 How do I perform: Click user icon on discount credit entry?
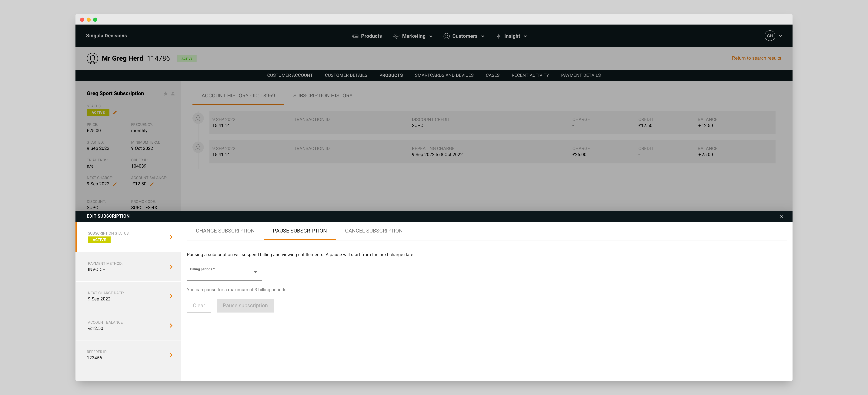tap(198, 118)
